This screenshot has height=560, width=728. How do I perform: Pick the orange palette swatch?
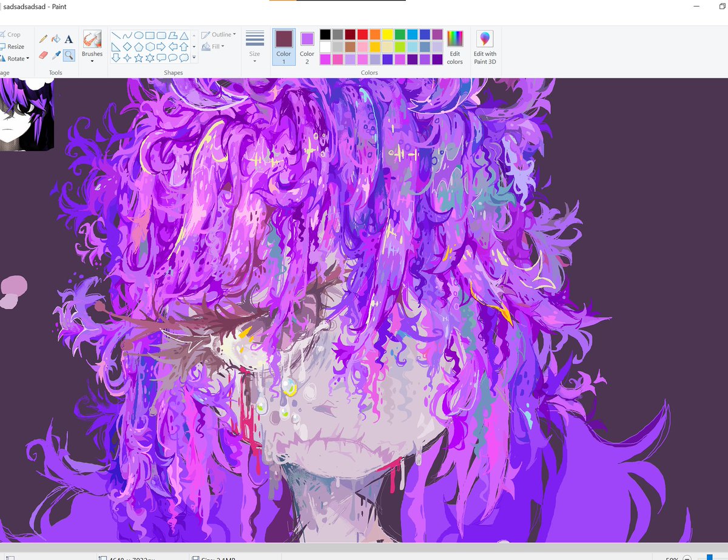coord(375,34)
